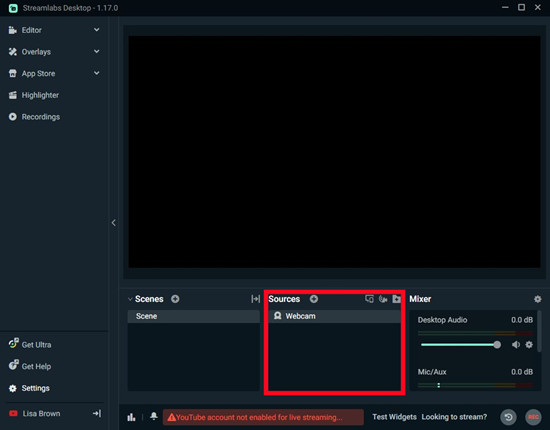550x430 pixels.
Task: Click the Get Ultra badge icon
Action: coord(13,343)
